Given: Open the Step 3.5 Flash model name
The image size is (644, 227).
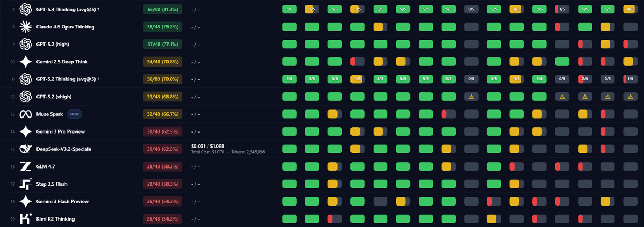Looking at the screenshot, I should pos(53,184).
